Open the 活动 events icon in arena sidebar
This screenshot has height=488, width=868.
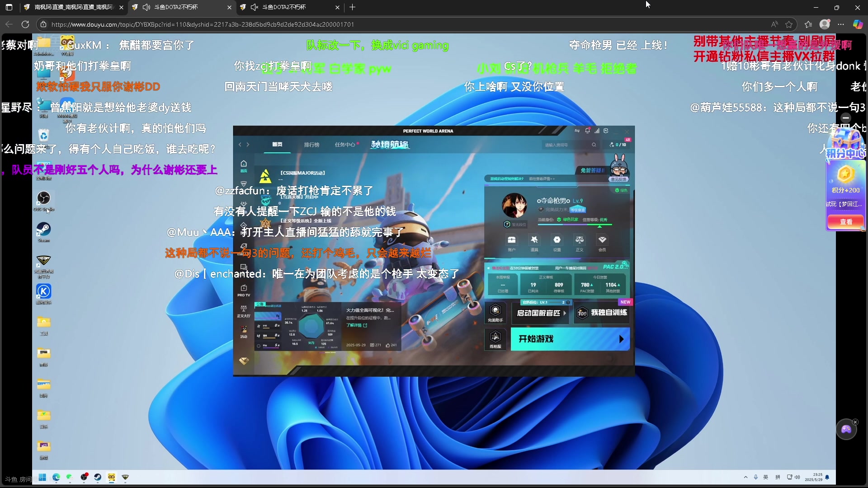244,332
